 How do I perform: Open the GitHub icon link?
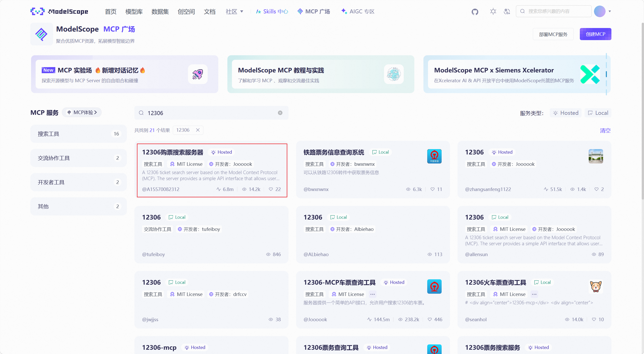coord(475,12)
